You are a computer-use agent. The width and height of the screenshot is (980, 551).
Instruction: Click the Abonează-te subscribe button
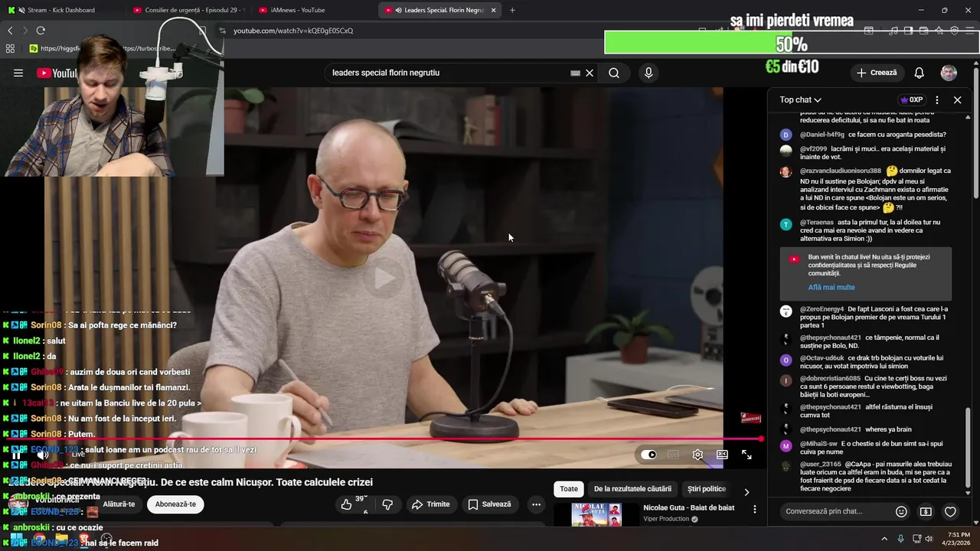(175, 504)
